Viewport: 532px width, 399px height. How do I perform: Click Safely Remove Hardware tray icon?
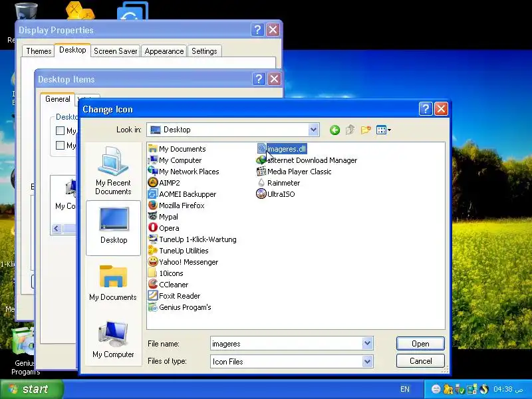(x=460, y=389)
